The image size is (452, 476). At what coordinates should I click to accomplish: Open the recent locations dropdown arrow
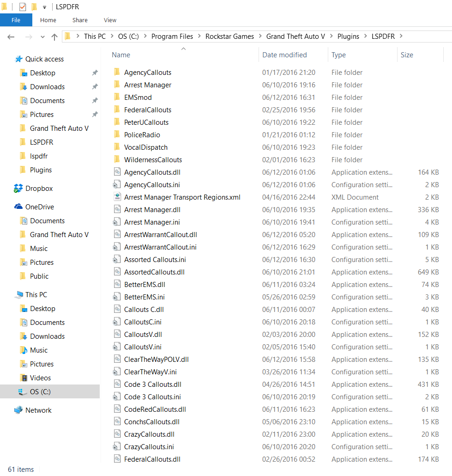pyautogui.click(x=42, y=37)
